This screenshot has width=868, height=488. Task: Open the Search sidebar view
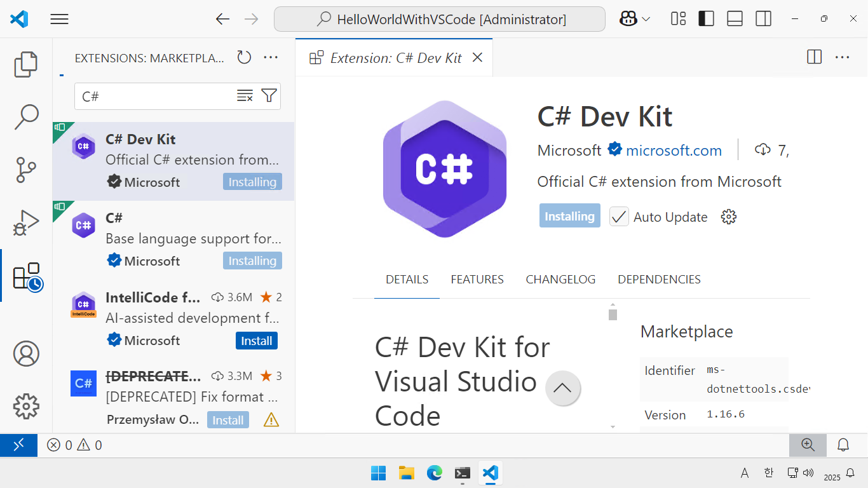click(x=25, y=117)
